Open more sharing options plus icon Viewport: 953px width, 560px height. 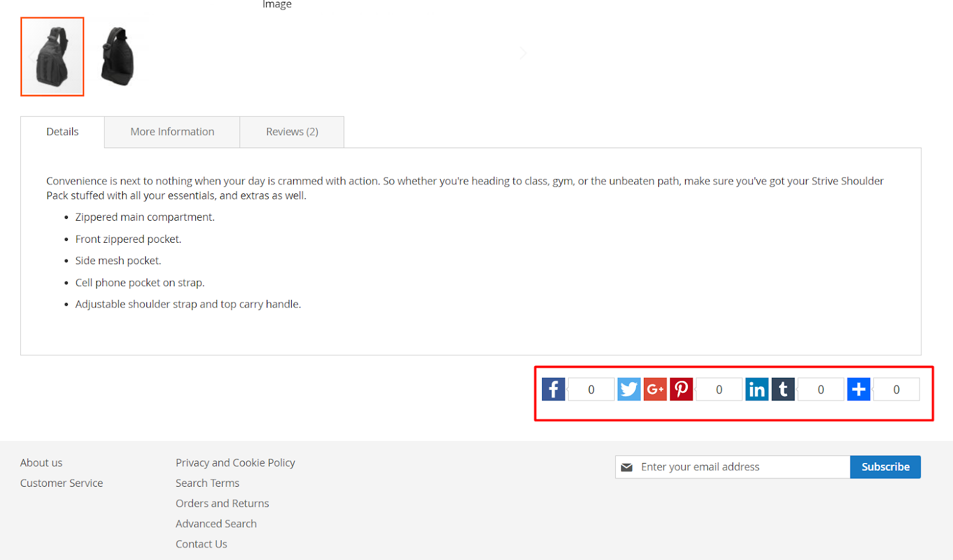point(858,390)
